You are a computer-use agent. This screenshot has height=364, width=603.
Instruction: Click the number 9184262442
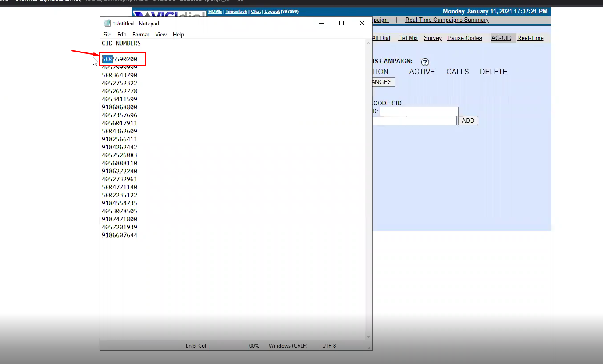[120, 147]
